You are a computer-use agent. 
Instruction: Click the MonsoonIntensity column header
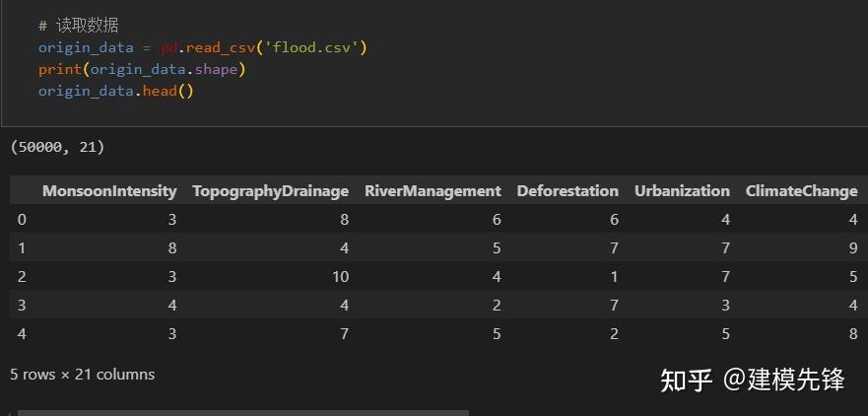pos(109,191)
